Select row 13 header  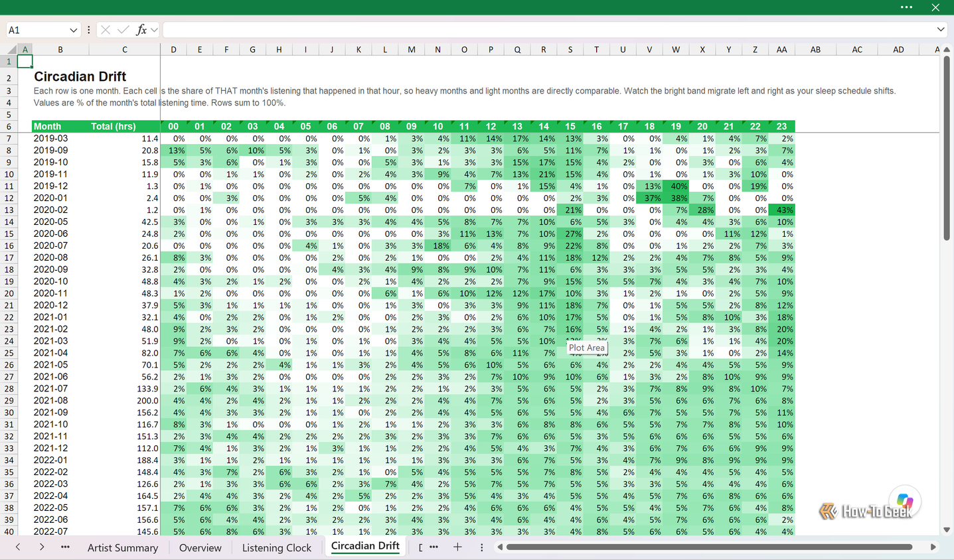click(x=9, y=210)
